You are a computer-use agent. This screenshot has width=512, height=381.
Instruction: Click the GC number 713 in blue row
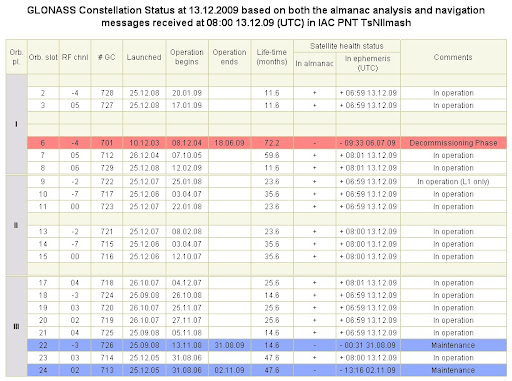click(107, 370)
